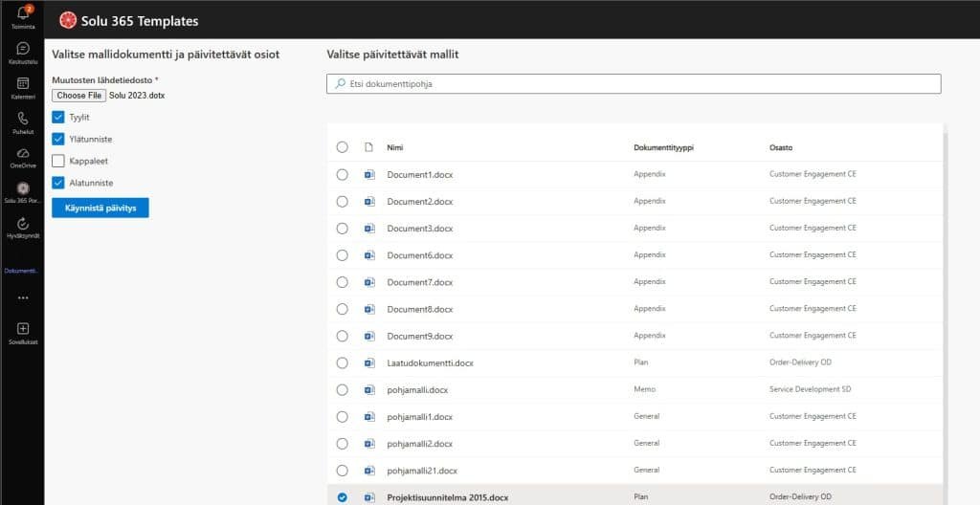
Task: Click the file type column header icon
Action: coord(368,147)
